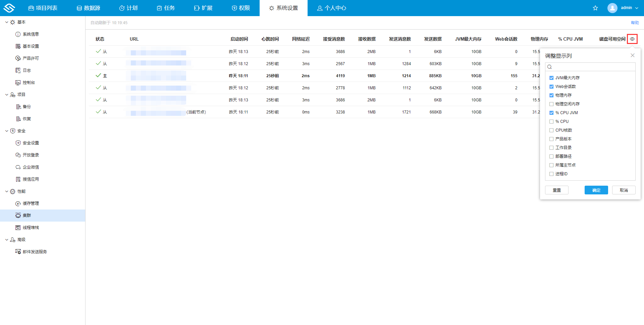Open 缓存管理 in the sidebar

[x=31, y=203]
